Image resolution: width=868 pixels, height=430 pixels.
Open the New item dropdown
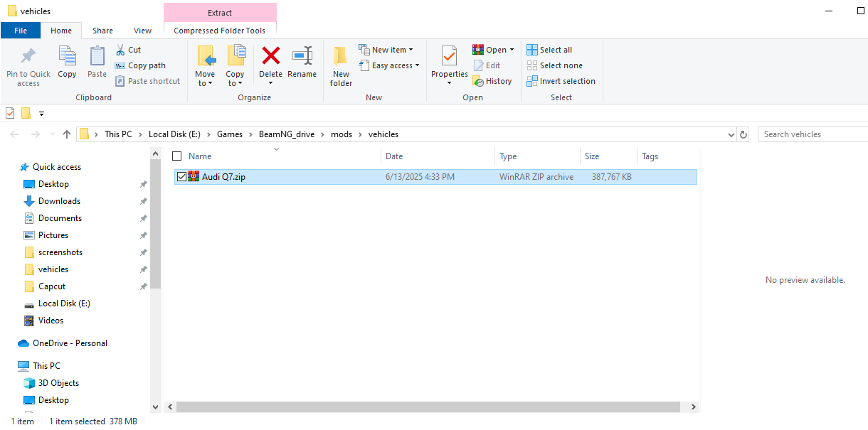tap(386, 50)
